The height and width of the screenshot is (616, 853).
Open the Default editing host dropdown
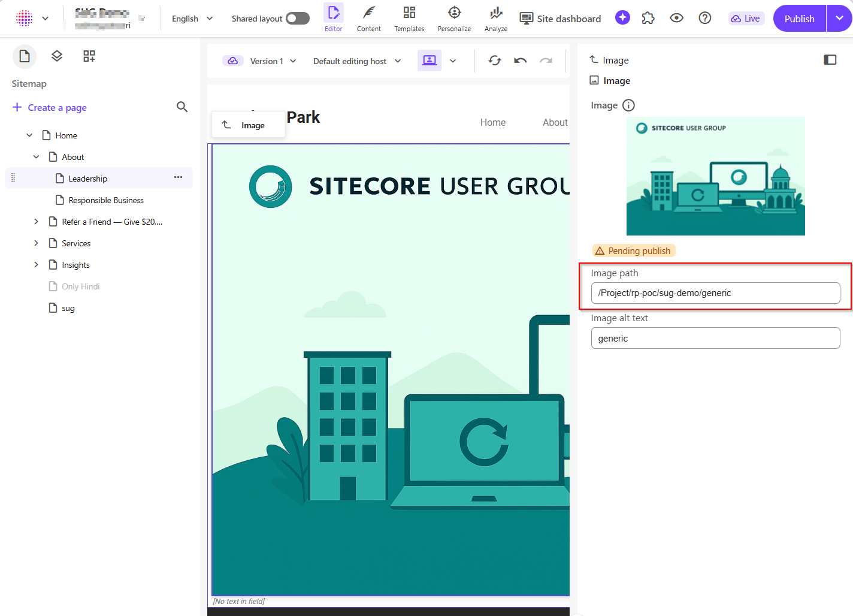pyautogui.click(x=357, y=61)
